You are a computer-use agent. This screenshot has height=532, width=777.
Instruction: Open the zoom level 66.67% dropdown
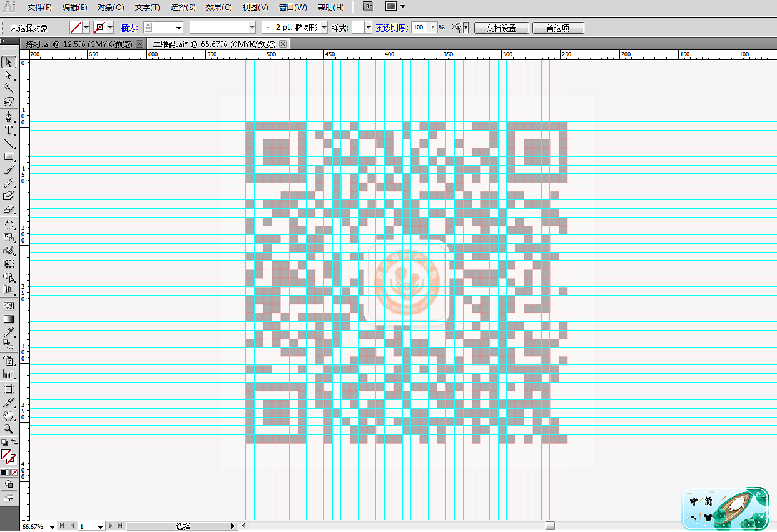[x=52, y=527]
